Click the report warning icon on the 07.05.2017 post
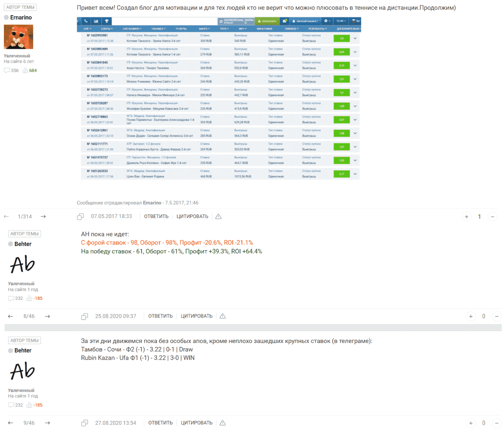The image size is (504, 429). [219, 217]
